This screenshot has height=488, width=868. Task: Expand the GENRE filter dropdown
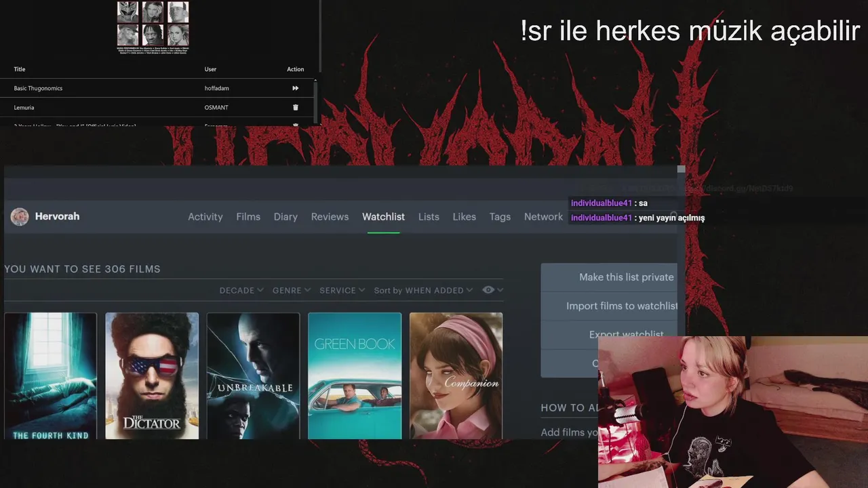(x=292, y=290)
